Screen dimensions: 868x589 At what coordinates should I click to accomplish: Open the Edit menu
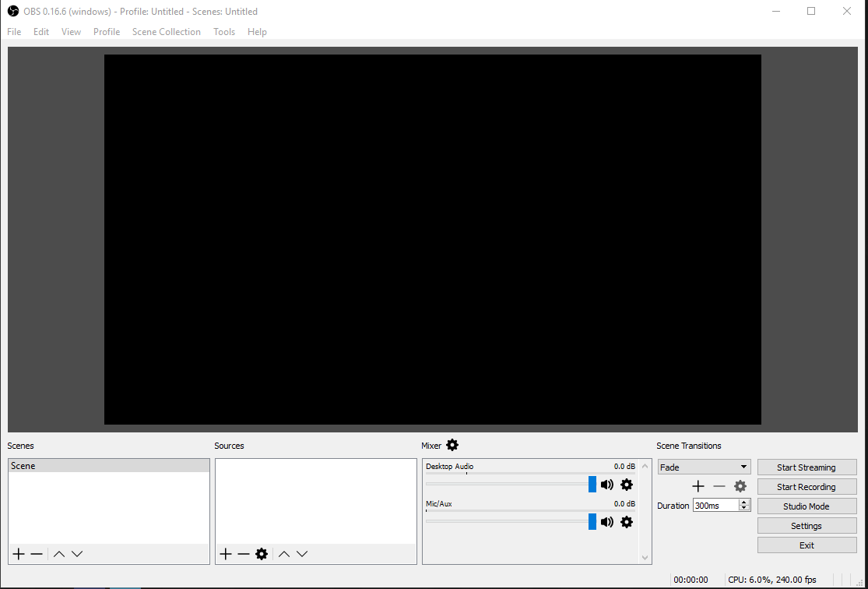[41, 32]
